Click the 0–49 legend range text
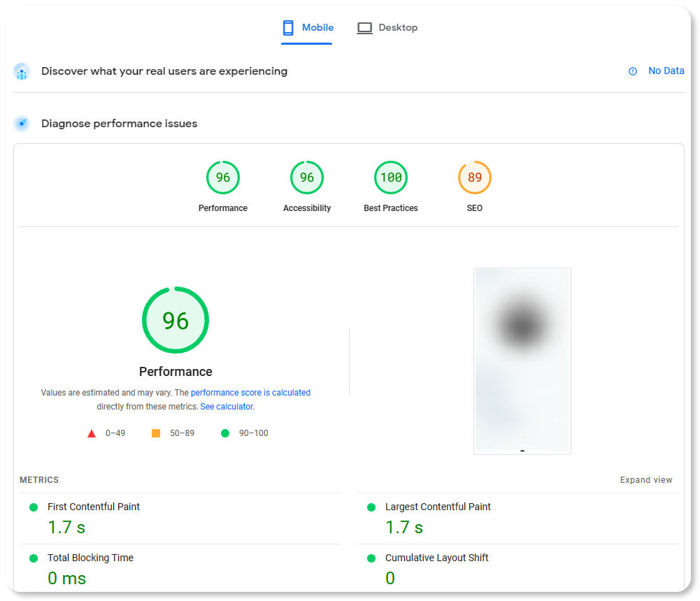 tap(115, 433)
